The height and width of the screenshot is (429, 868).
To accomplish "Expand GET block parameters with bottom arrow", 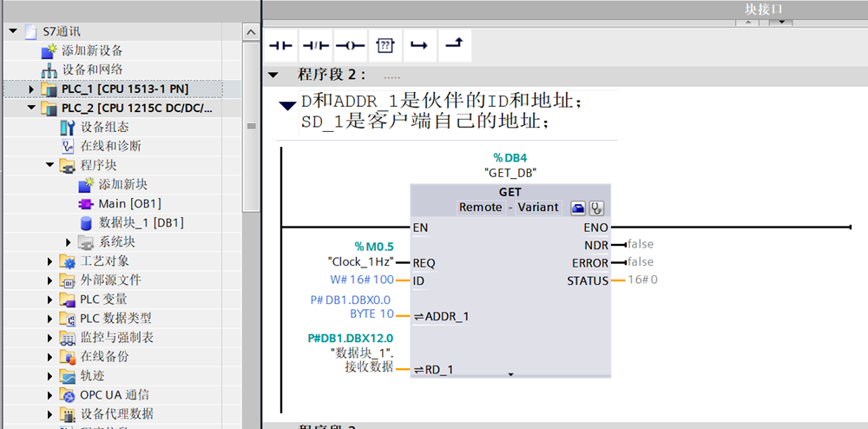I will coord(510,373).
